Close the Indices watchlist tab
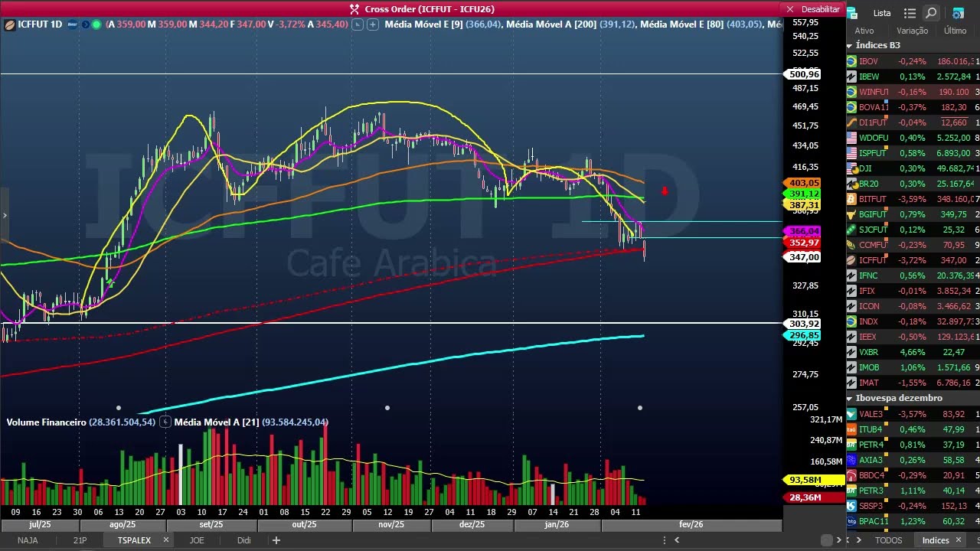Image resolution: width=980 pixels, height=551 pixels. coord(958,540)
